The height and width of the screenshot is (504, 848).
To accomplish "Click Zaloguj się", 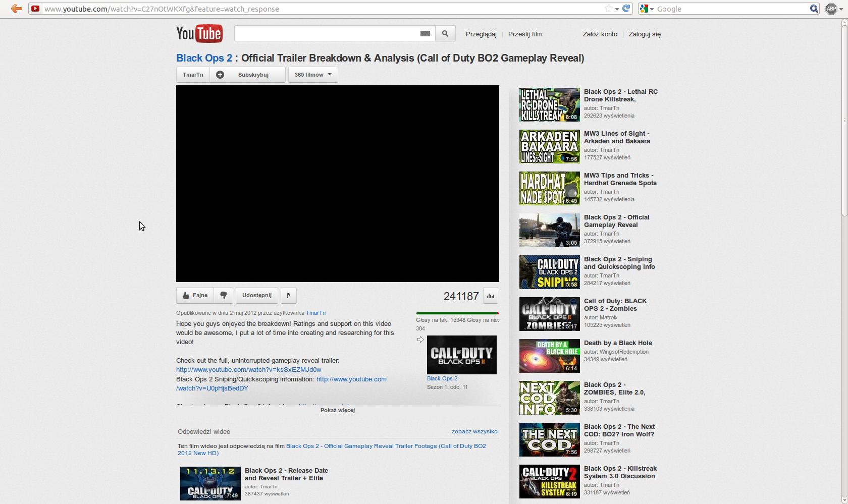I will pos(645,34).
